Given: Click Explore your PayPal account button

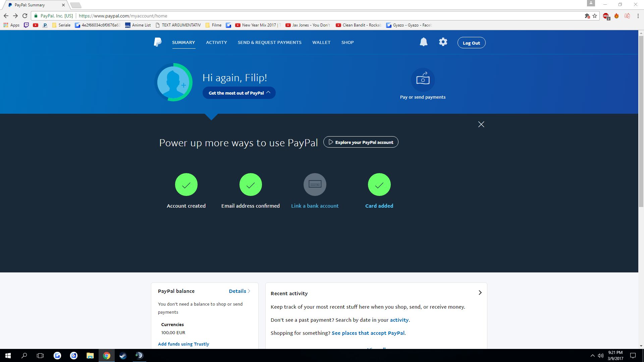Looking at the screenshot, I should (x=361, y=142).
